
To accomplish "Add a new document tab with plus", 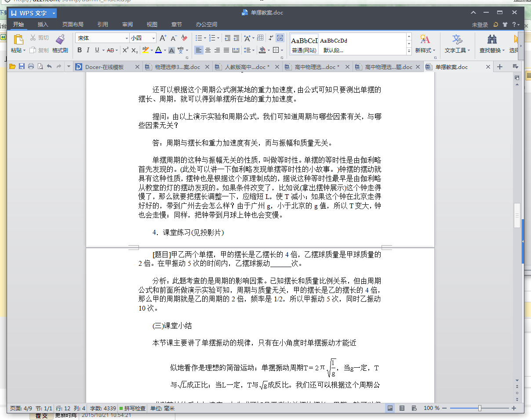I will [500, 67].
